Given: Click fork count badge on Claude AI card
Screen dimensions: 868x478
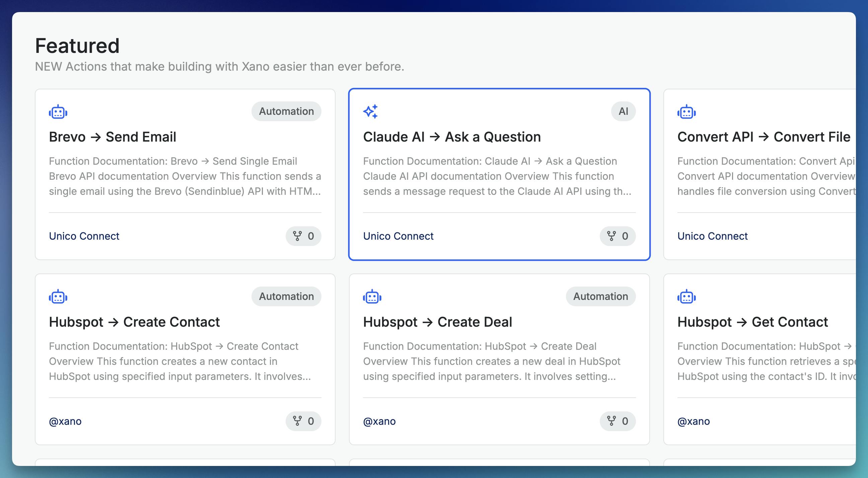Looking at the screenshot, I should (618, 236).
